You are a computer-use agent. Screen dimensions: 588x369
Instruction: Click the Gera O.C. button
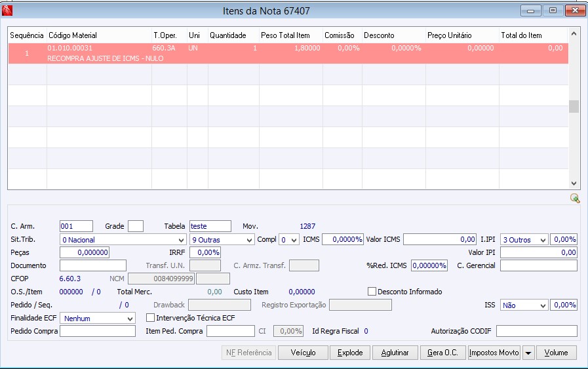tap(443, 353)
